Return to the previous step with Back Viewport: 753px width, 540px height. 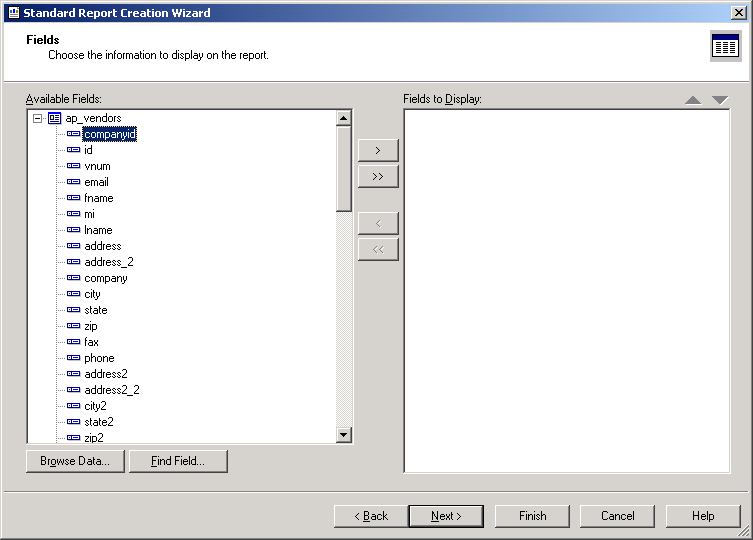[x=370, y=516]
